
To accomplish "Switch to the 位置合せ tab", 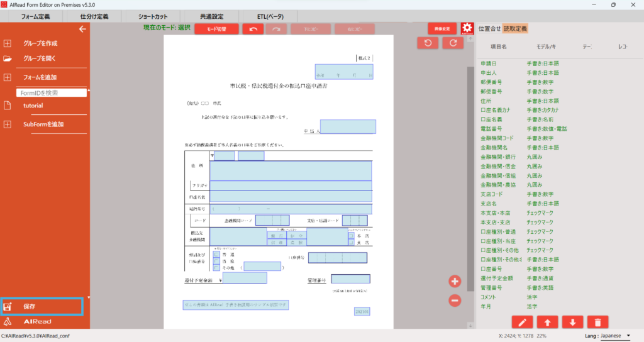I will pyautogui.click(x=489, y=28).
